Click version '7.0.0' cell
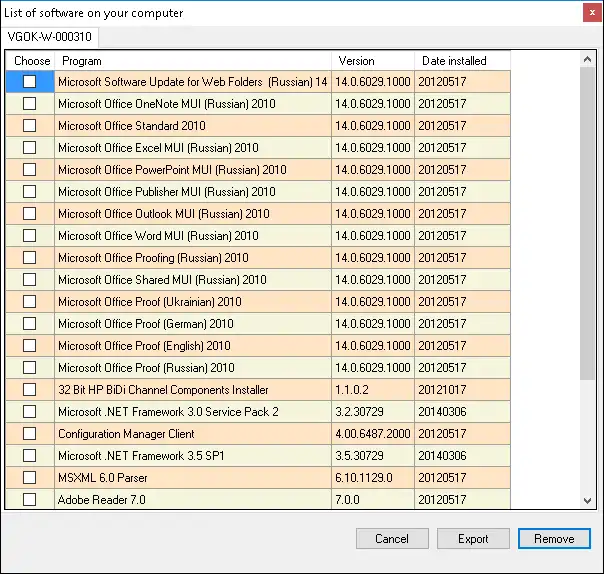 [x=373, y=500]
